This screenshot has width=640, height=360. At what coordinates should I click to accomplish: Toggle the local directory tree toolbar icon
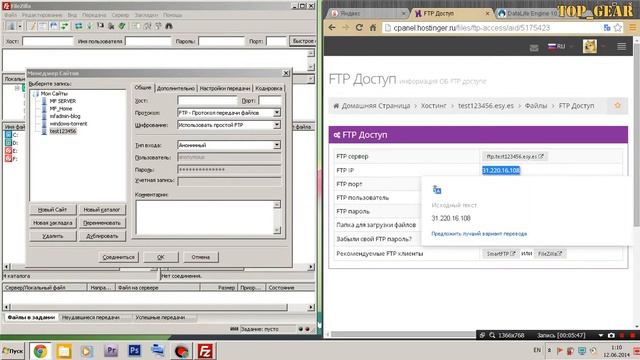(x=42, y=26)
